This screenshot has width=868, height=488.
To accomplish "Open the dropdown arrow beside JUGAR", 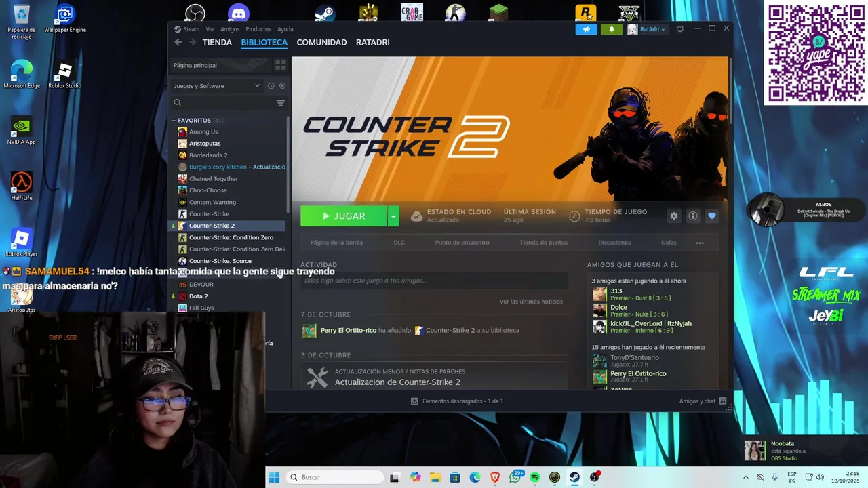I will click(393, 216).
